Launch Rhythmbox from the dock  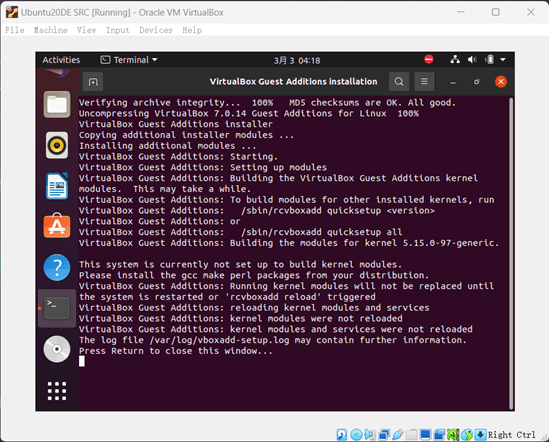point(57,145)
